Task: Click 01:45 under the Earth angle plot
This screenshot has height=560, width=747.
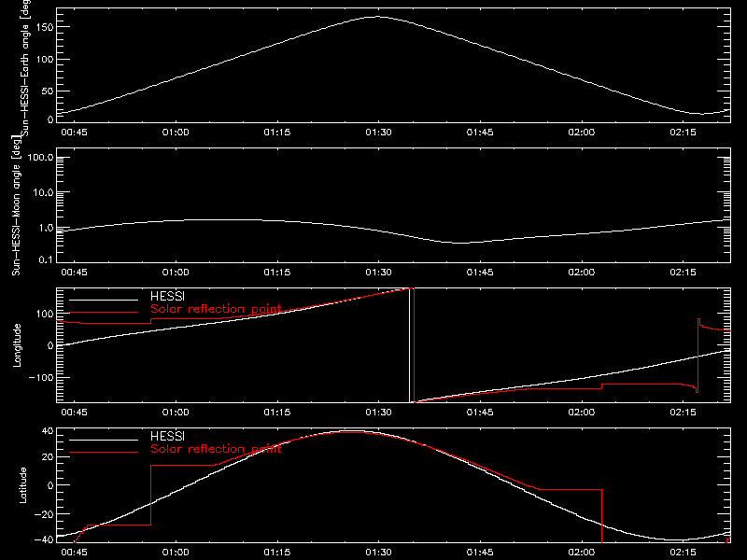Action: point(480,133)
